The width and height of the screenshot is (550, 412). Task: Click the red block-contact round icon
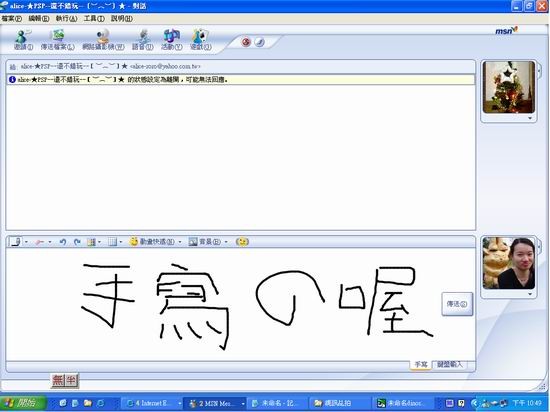[x=246, y=42]
